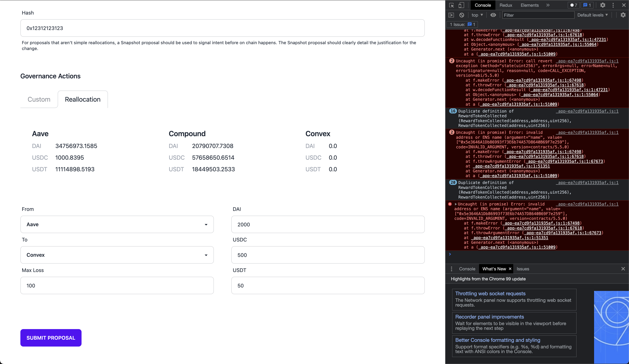This screenshot has width=629, height=364.
Task: Open the console sidebar icon
Action: [x=451, y=15]
